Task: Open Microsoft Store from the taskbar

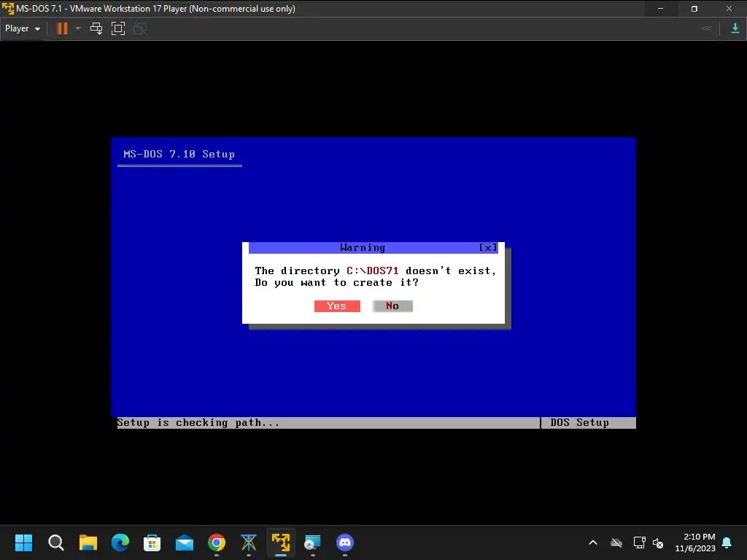Action: [152, 542]
